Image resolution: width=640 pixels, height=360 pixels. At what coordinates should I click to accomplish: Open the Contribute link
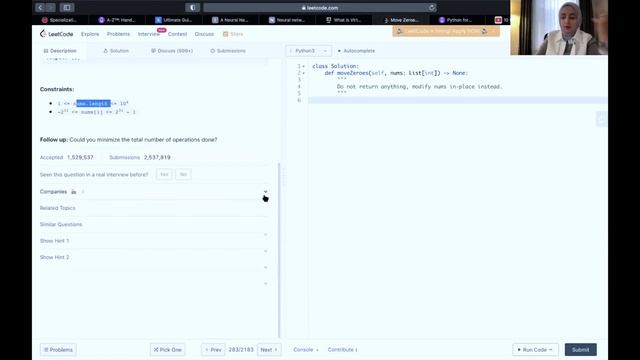tap(342, 350)
